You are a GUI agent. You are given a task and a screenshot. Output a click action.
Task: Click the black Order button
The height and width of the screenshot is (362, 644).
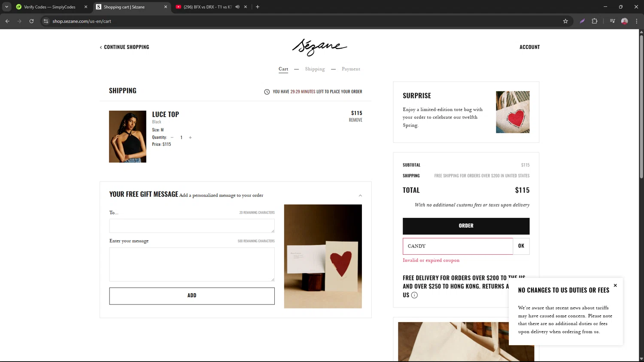coord(466,226)
